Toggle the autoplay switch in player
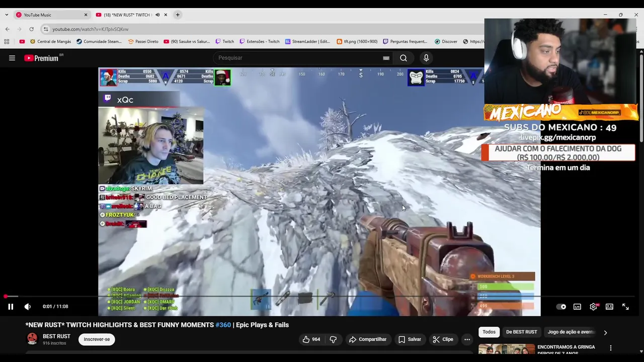Image resolution: width=644 pixels, height=362 pixels. coord(561,307)
